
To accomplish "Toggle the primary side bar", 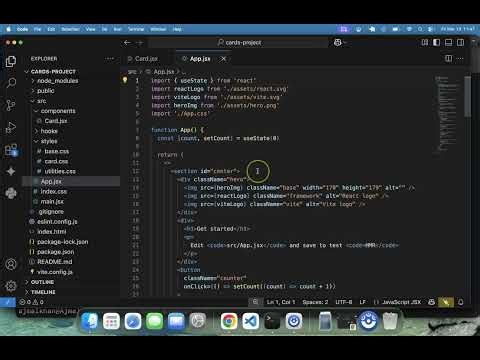I will pos(436,42).
